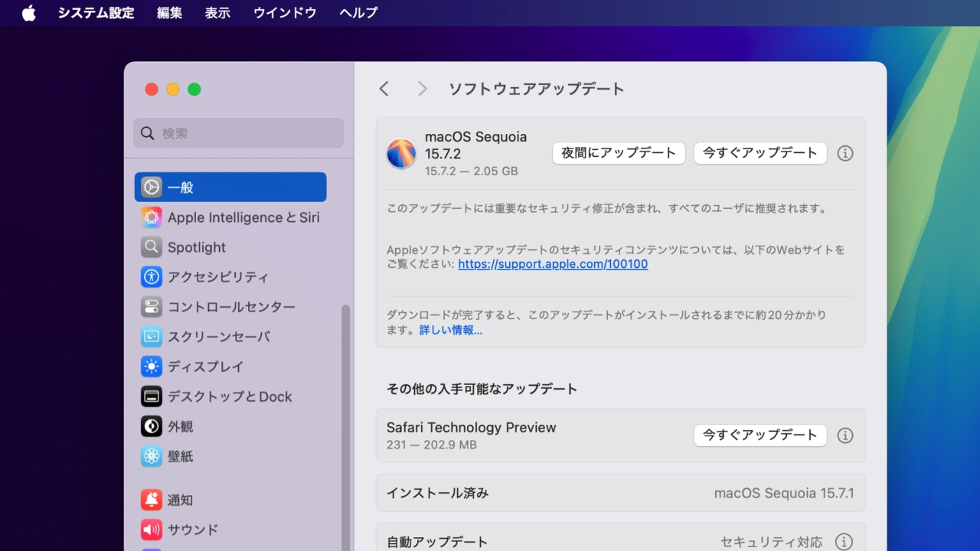Select the スクリーンセーバ sidebar icon
980x551 pixels.
coord(152,337)
